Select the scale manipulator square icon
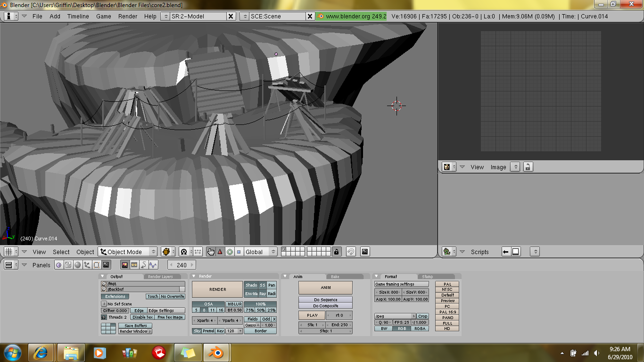The height and width of the screenshot is (362, 644). (239, 252)
